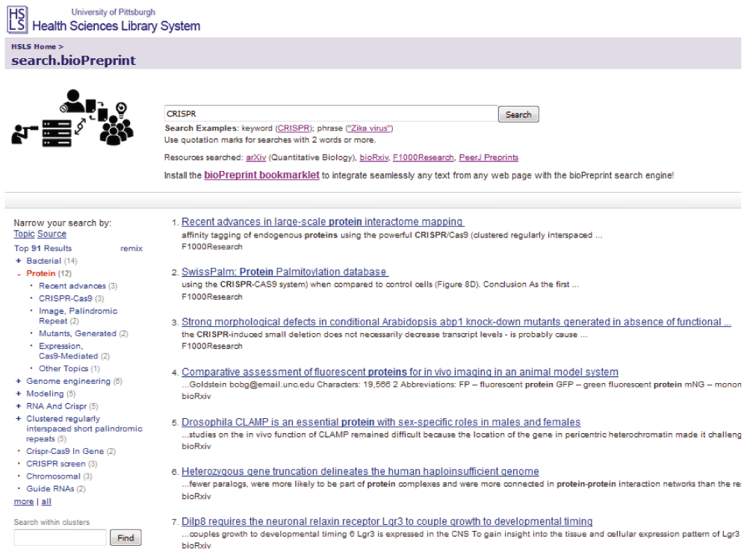Click the remix link
Viewport: 747px width, 560px height.
(x=131, y=247)
